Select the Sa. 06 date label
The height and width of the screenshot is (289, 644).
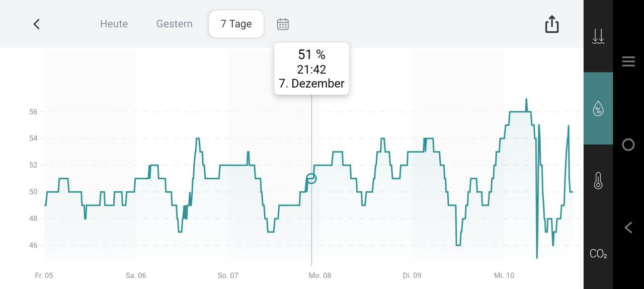pos(136,275)
